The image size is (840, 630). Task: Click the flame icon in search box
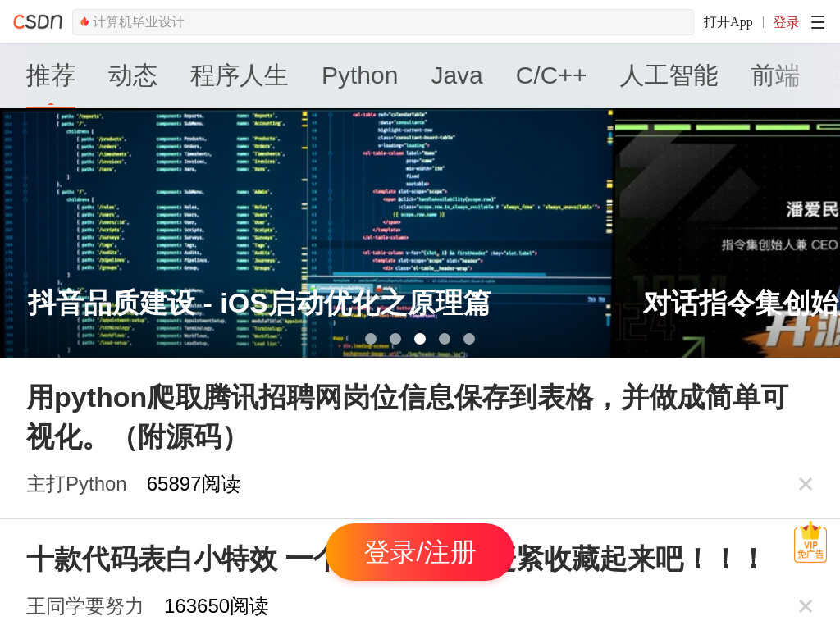(x=84, y=21)
